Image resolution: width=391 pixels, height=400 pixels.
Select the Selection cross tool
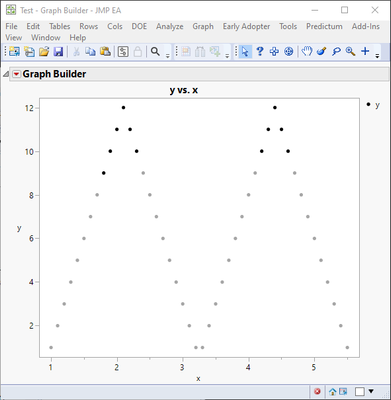[274, 52]
